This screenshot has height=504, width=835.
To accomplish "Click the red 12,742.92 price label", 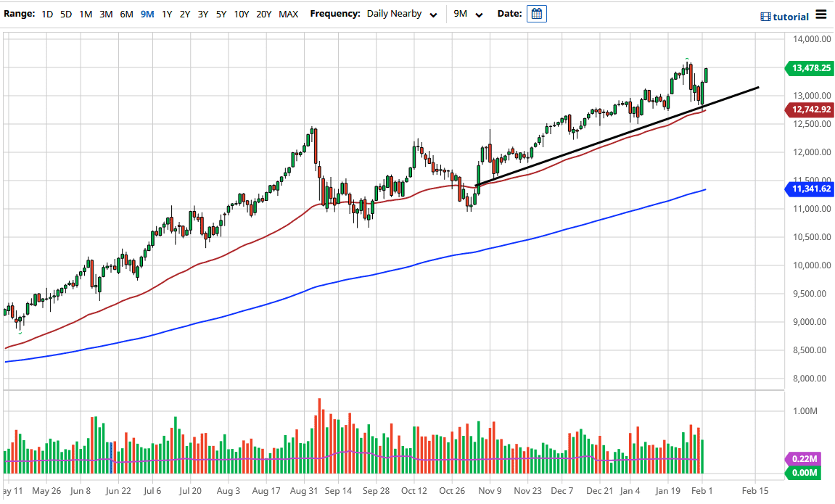I will pyautogui.click(x=810, y=110).
